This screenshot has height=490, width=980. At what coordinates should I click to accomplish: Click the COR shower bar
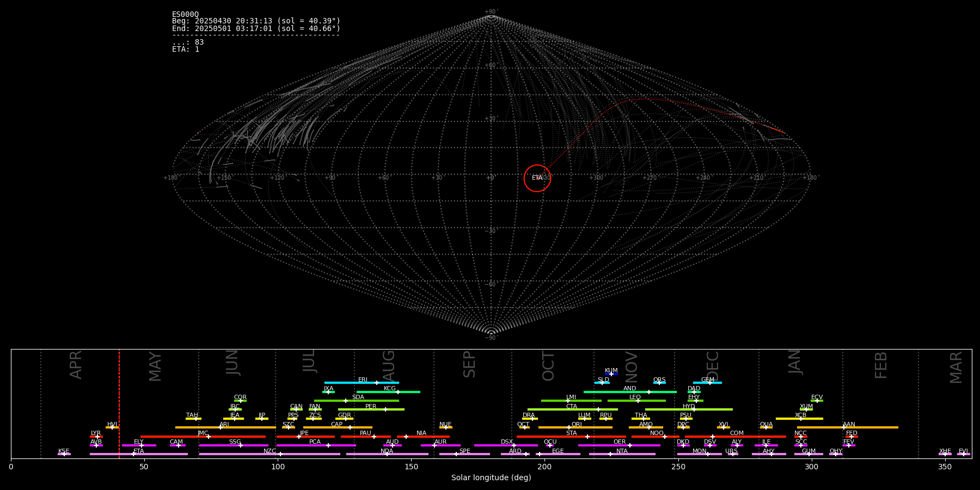[240, 401]
